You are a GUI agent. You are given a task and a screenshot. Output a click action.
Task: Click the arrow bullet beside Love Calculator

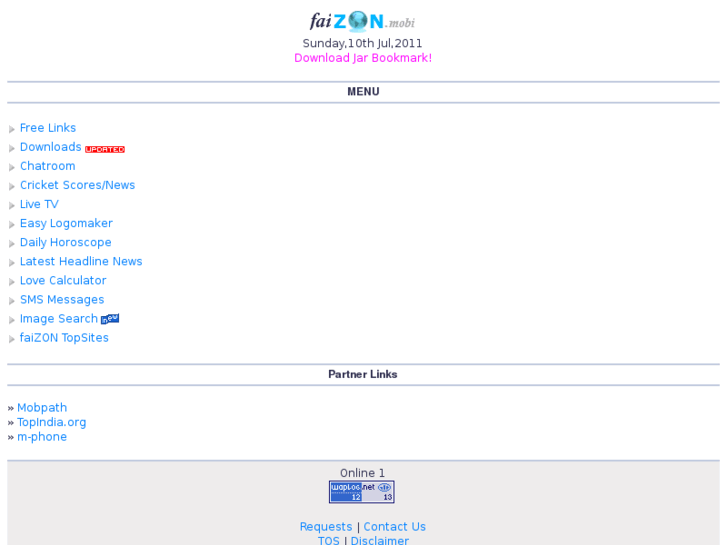point(12,282)
